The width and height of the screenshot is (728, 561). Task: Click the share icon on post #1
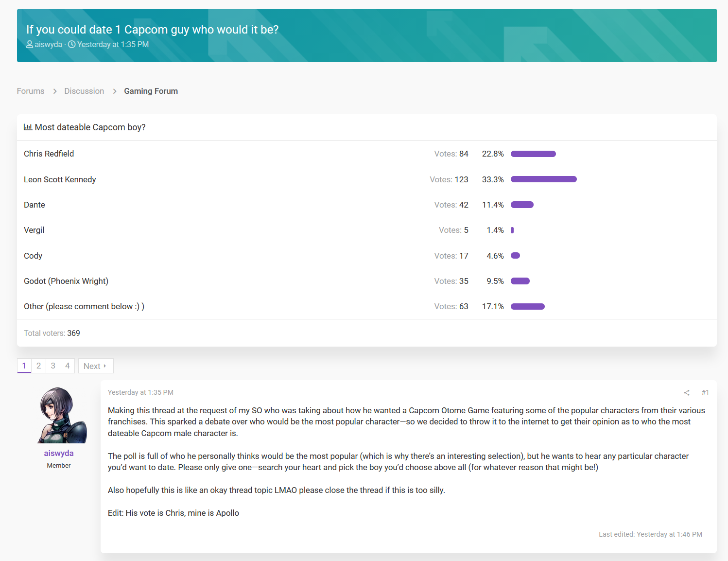point(687,393)
